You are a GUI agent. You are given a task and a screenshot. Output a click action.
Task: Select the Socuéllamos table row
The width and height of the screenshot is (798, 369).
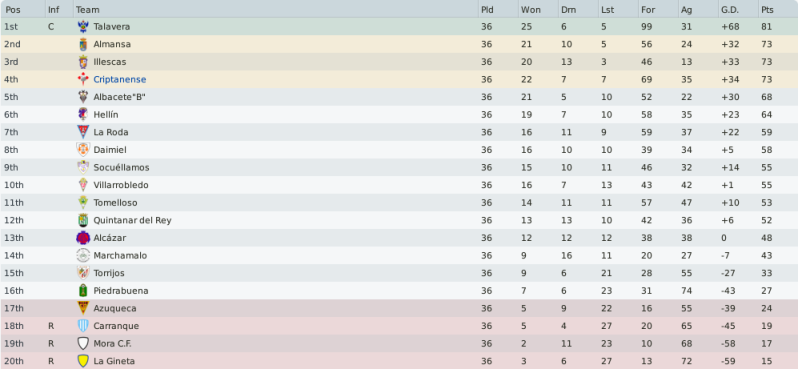(x=399, y=167)
